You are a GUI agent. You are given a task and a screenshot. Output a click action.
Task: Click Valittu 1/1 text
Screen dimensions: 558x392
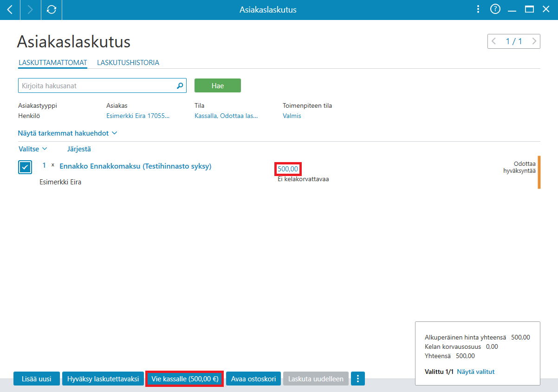(x=439, y=372)
